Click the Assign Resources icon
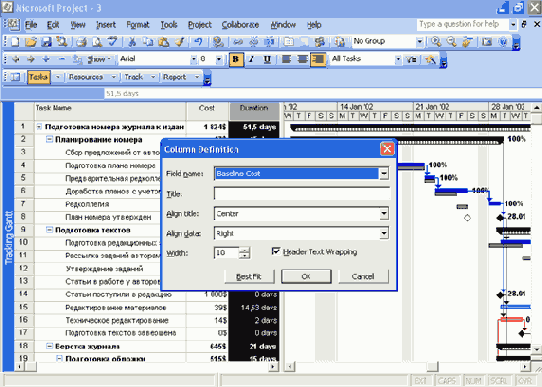The image size is (542, 387). [x=320, y=42]
